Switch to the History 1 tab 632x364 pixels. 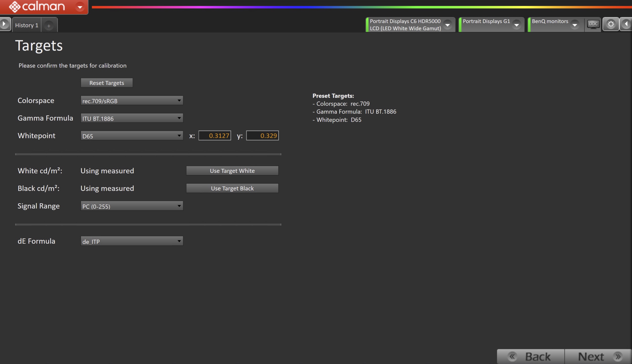coord(26,25)
